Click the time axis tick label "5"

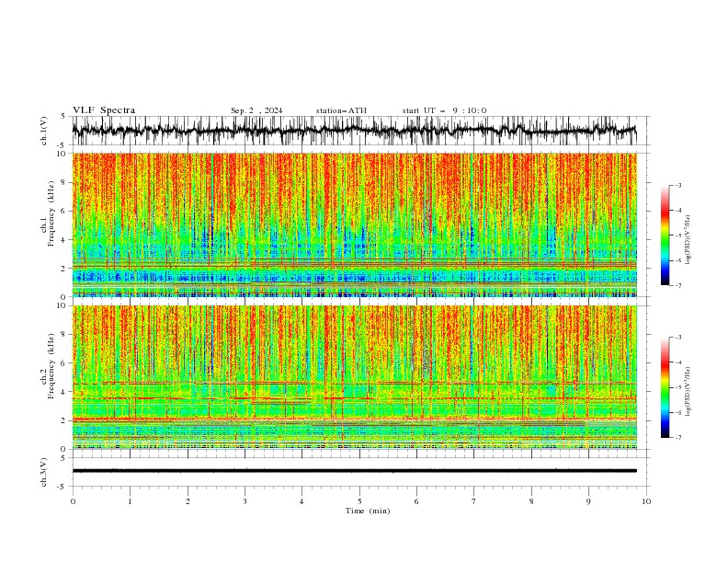coord(359,501)
